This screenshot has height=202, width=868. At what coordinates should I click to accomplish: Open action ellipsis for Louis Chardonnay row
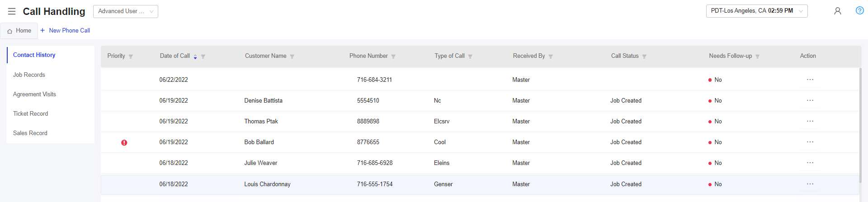point(810,184)
